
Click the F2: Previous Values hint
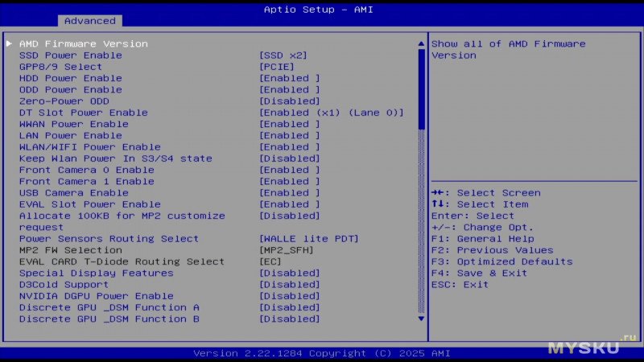(493, 250)
